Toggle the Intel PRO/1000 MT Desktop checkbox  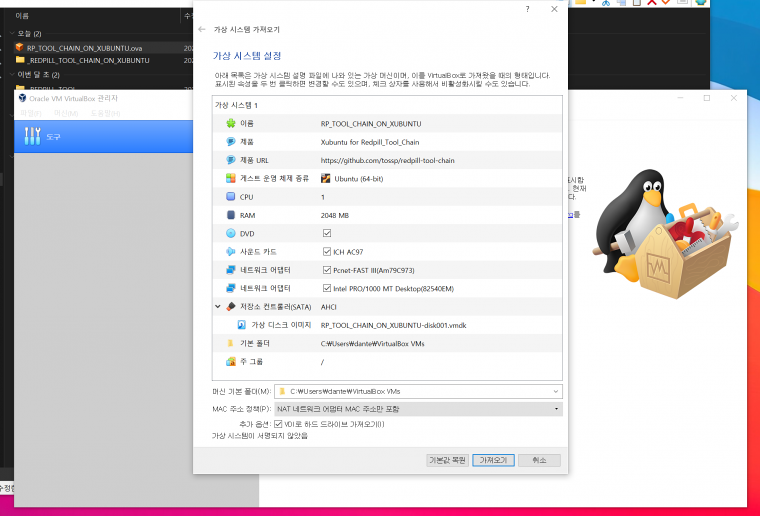tap(327, 288)
